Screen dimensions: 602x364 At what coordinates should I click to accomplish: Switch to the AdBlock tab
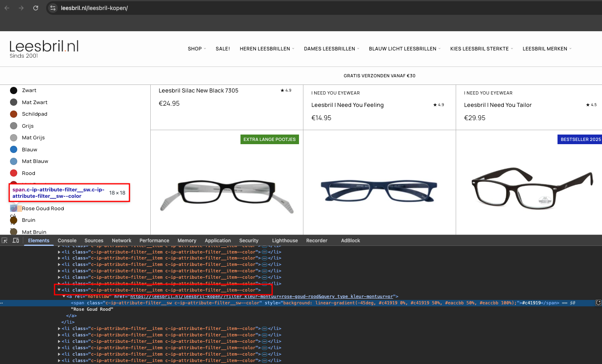click(350, 241)
